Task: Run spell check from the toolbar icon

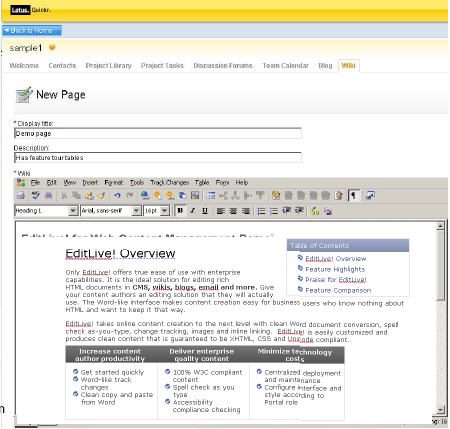Action: point(35,196)
